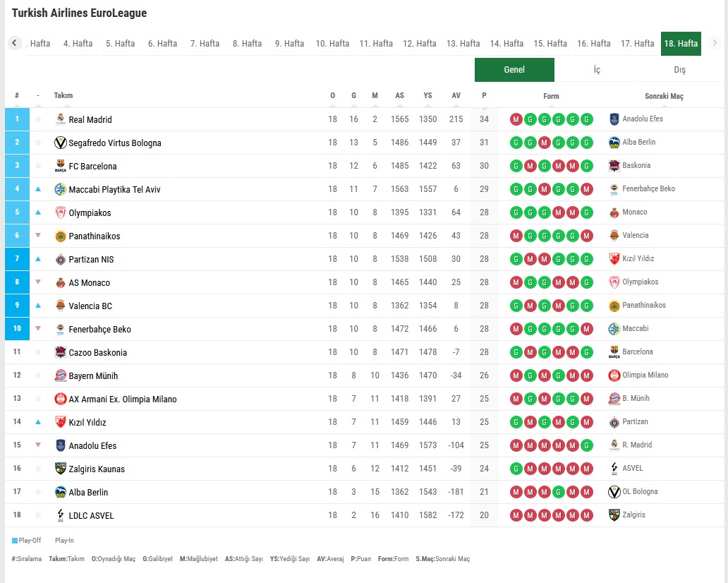Open the Partizan NIS team link
The image size is (728, 583).
click(x=91, y=260)
